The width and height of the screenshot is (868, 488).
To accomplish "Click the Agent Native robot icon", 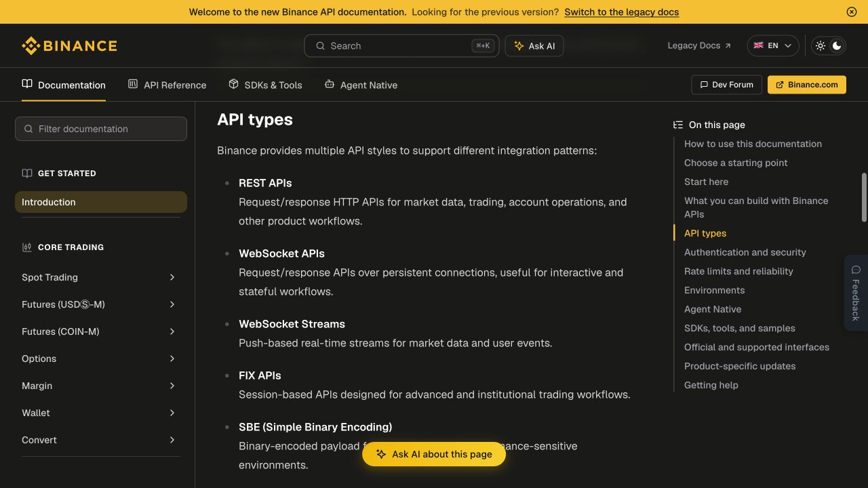I will tap(330, 84).
